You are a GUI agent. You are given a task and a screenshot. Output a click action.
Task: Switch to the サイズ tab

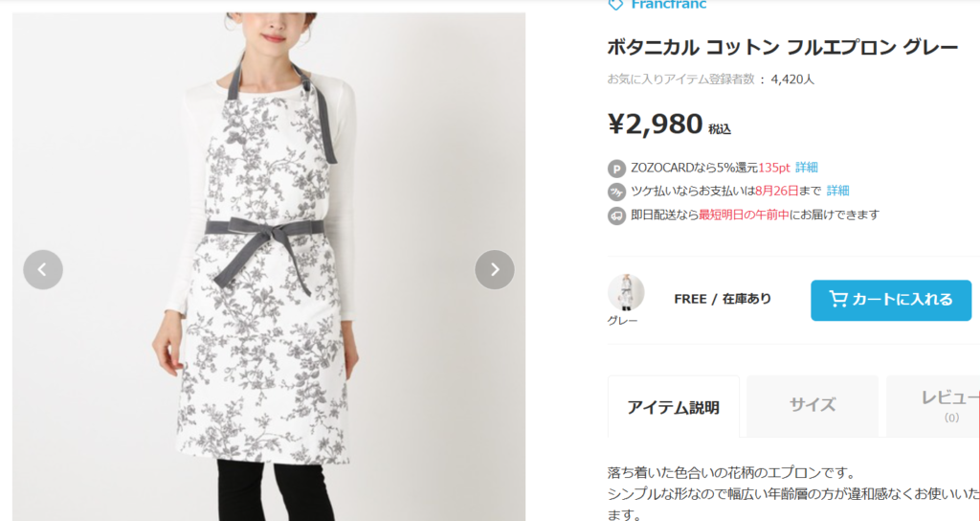812,405
